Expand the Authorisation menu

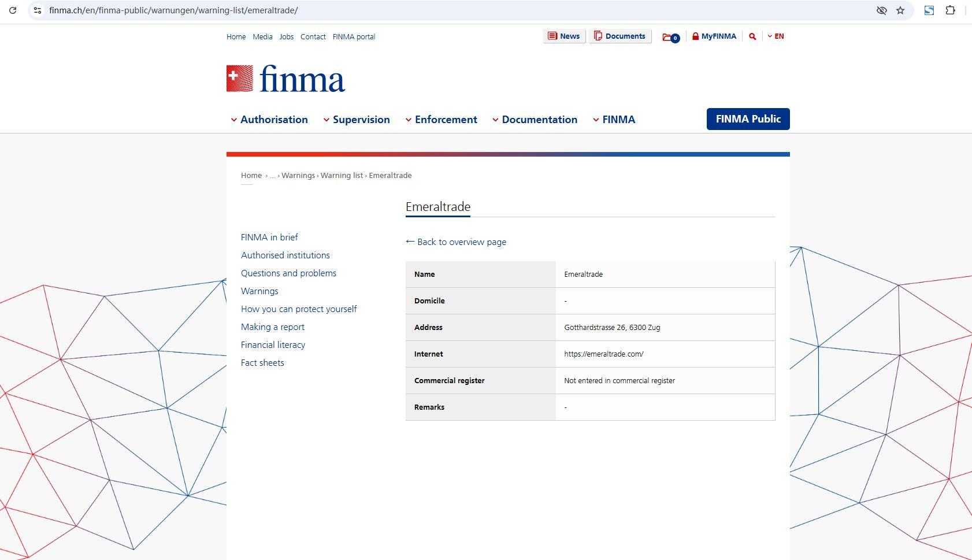[x=269, y=120]
